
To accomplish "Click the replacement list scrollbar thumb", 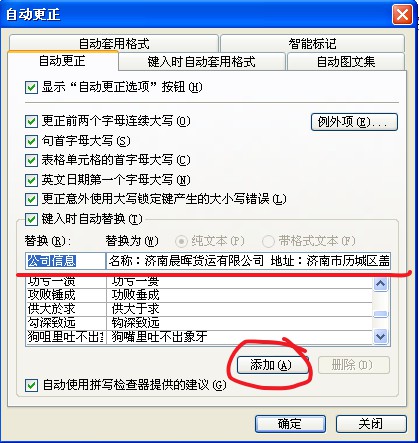I will (380, 314).
